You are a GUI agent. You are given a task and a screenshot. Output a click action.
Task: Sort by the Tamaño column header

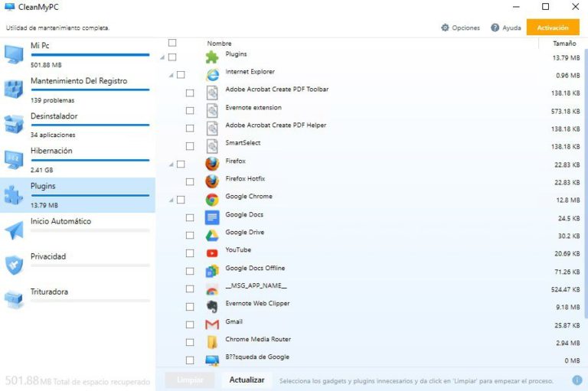[x=564, y=43]
